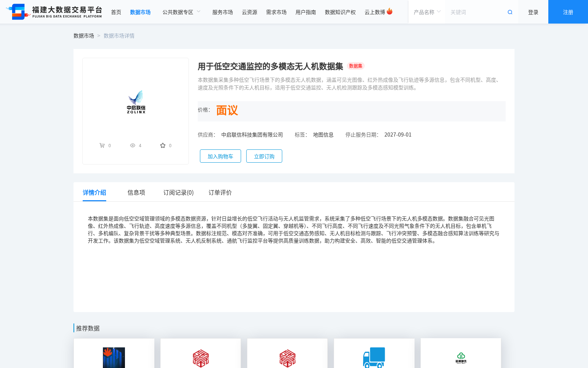
Task: Switch to the 详情介绍 tab
Action: pos(94,192)
